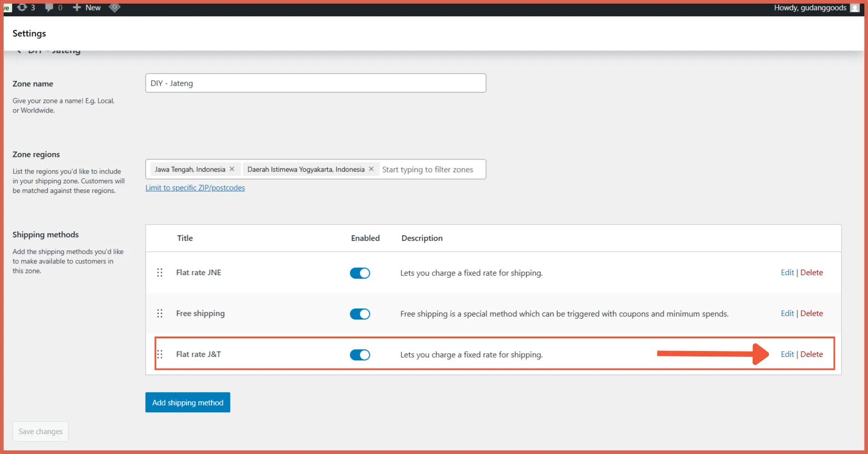Click the Save changes button
The image size is (868, 454).
pos(41,431)
